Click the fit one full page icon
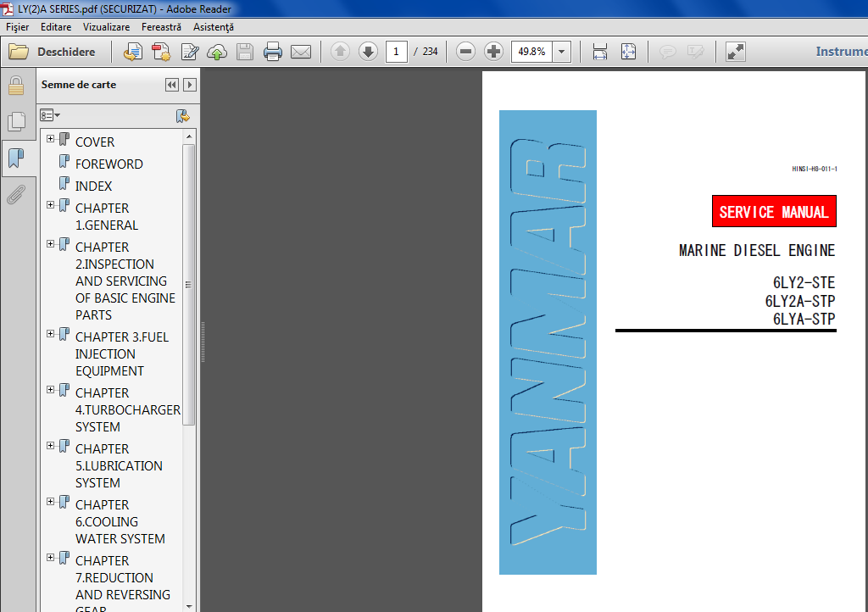 [628, 52]
